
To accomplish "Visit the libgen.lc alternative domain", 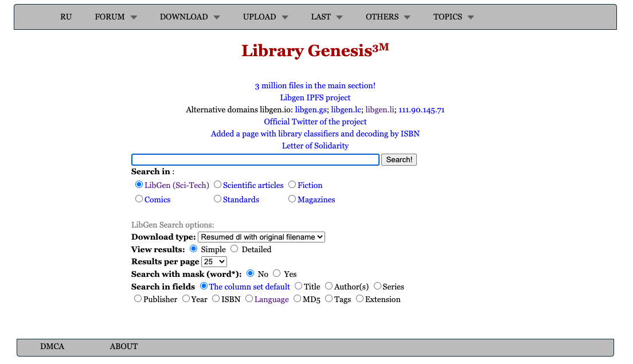I will coord(346,109).
